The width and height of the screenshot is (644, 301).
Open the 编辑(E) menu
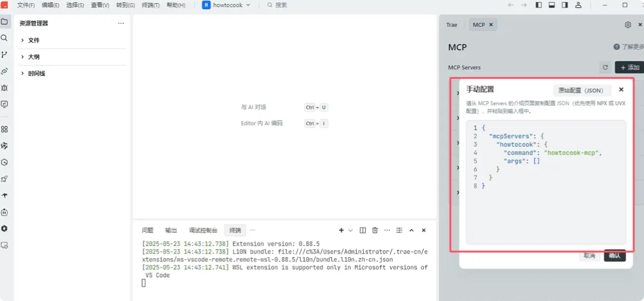[x=50, y=5]
